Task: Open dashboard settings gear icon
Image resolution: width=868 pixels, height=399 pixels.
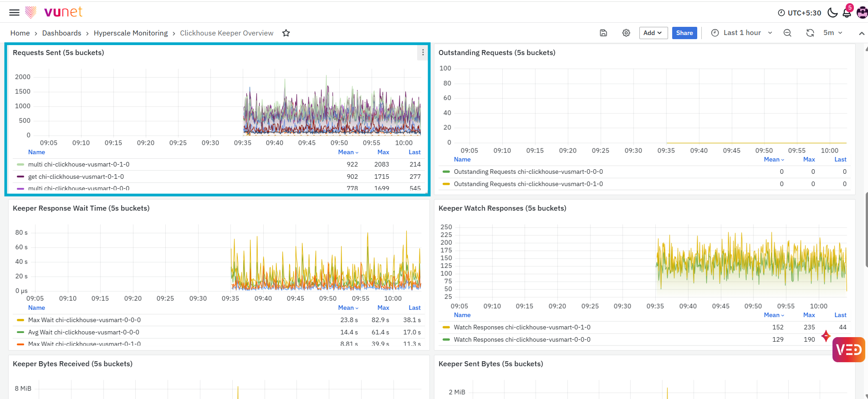Action: [626, 33]
